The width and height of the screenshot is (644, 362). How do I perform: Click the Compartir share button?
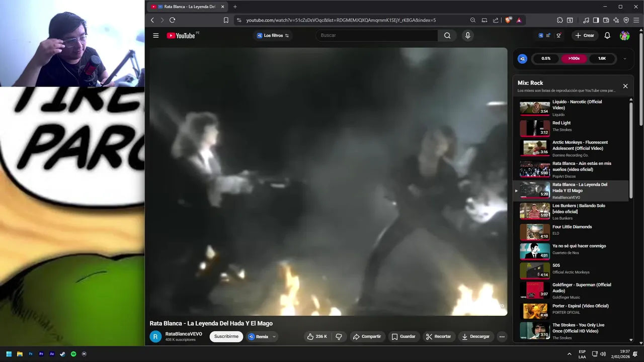coord(367,336)
